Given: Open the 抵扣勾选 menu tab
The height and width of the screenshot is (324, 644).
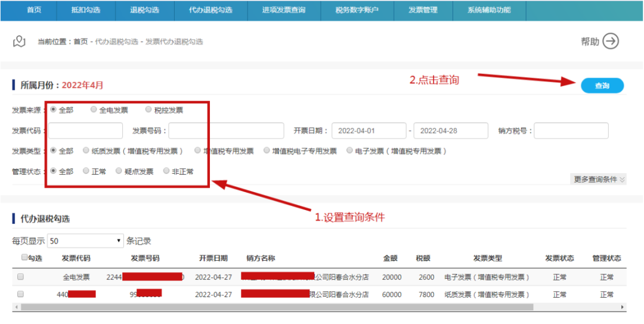Looking at the screenshot, I should pyautogui.click(x=85, y=10).
